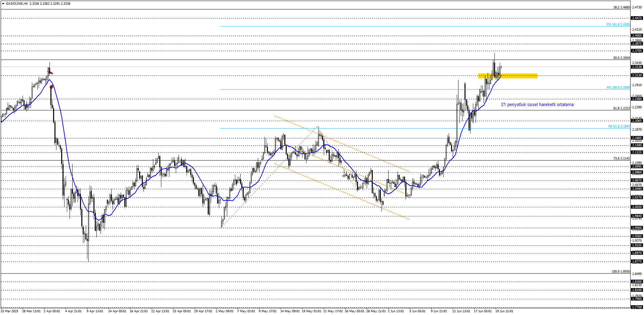This screenshot has width=644, height=315.
Task: Click the 2.1325 level tag on price axis
Action: [637, 152]
